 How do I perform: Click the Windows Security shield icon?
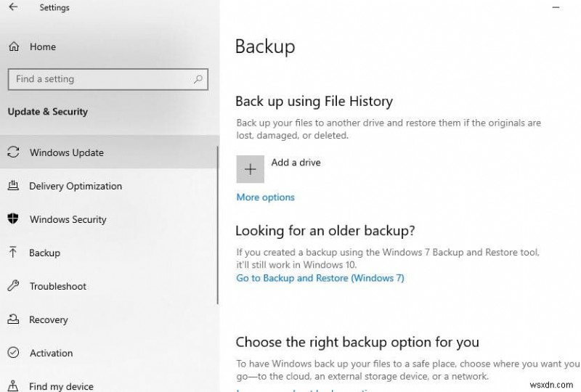click(13, 219)
